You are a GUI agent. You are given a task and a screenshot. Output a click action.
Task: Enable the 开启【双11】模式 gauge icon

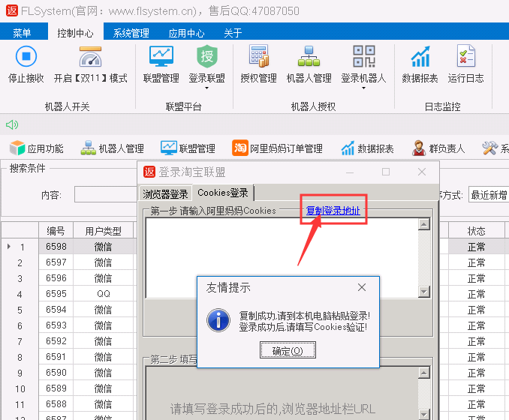91,57
